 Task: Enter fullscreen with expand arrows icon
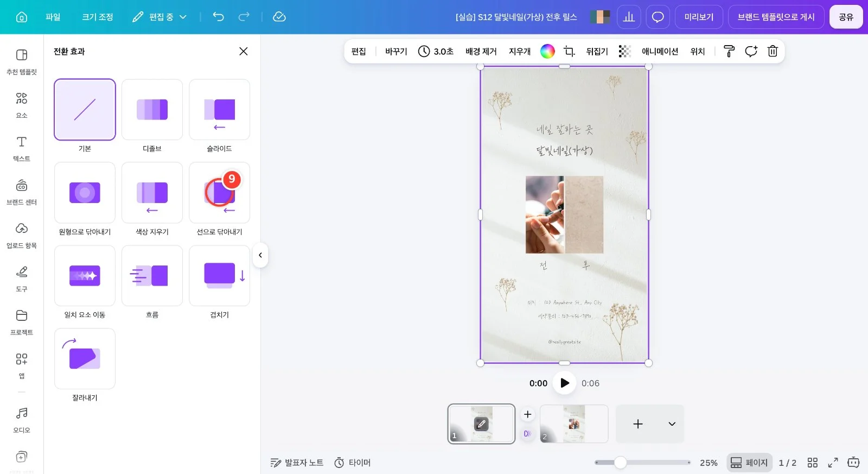point(833,463)
